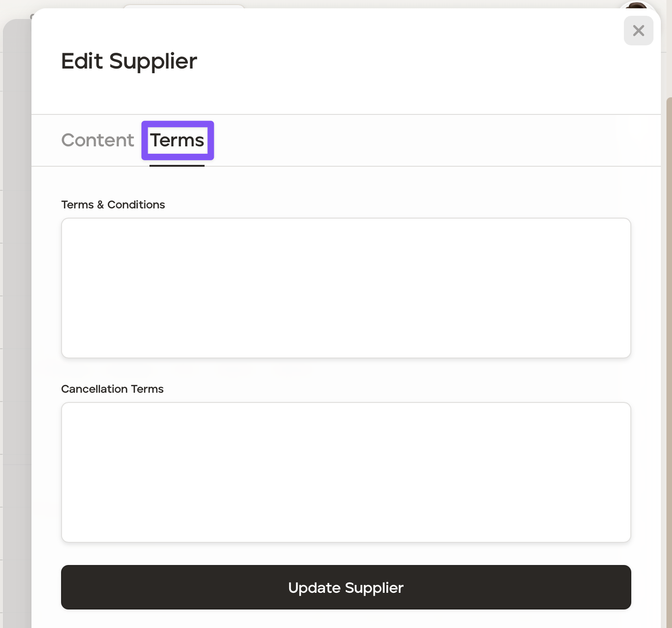Click the Edit Supplier heading
This screenshot has width=672, height=628.
[x=129, y=61]
